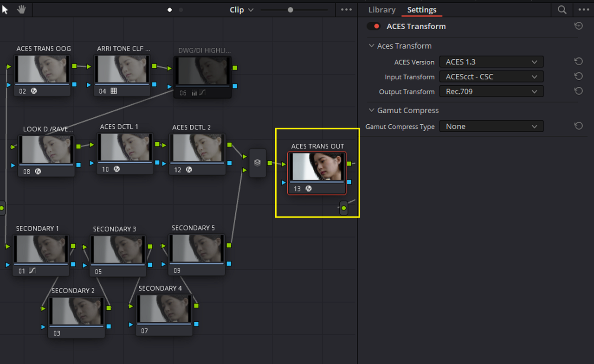Reset the ACES Version parameter
This screenshot has width=594, height=364.
pyautogui.click(x=578, y=62)
